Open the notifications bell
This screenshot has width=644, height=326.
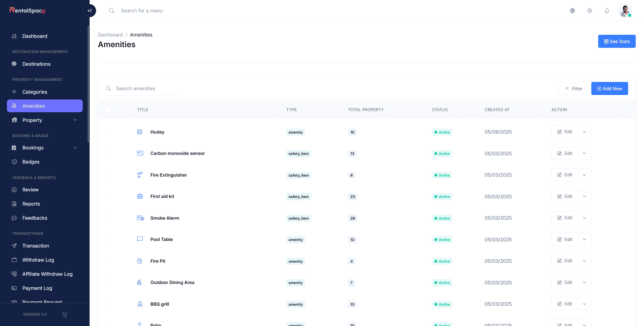pyautogui.click(x=607, y=11)
